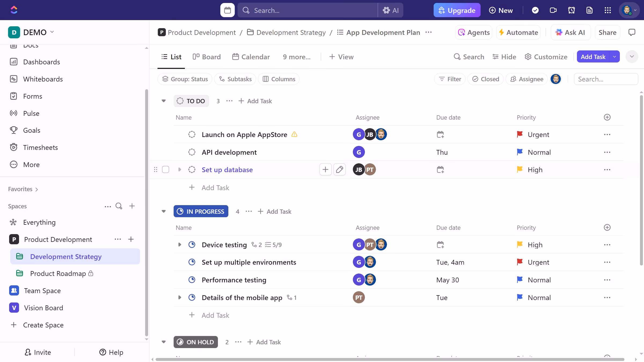Open row options for API development

click(607, 152)
